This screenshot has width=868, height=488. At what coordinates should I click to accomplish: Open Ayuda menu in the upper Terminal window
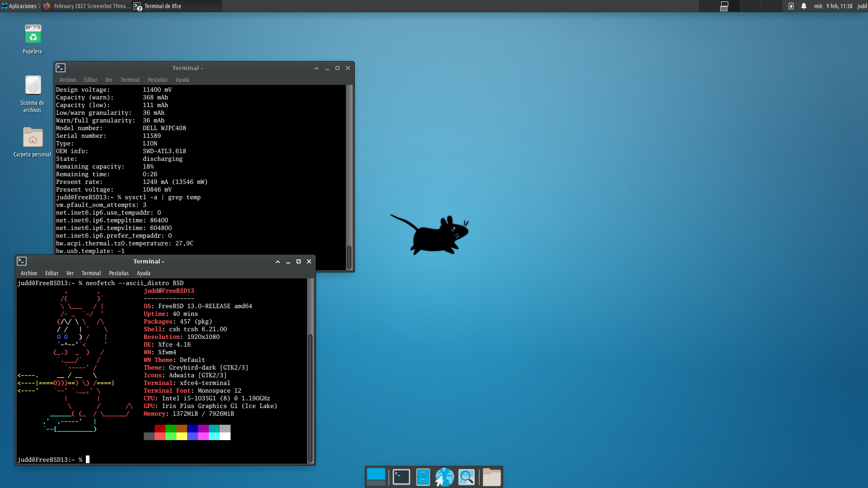click(183, 80)
